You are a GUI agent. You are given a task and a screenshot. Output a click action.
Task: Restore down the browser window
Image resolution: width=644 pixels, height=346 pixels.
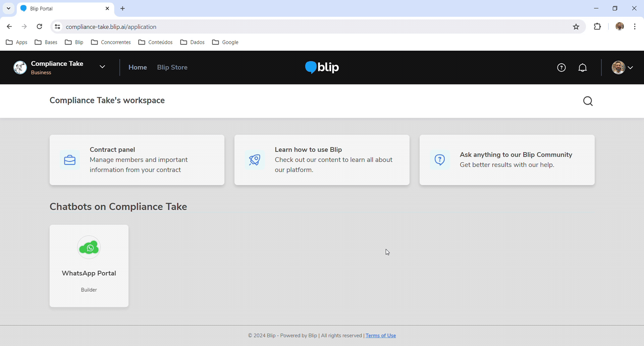615,8
